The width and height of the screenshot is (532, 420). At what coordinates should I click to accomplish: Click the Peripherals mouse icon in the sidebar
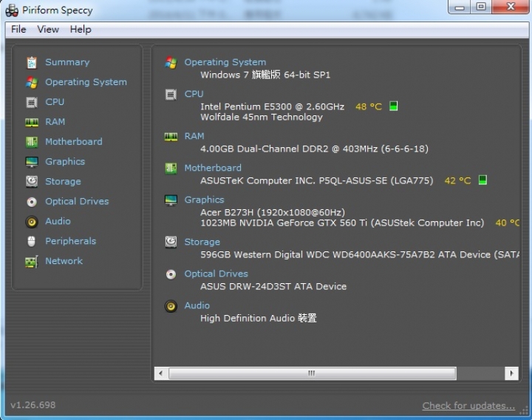tap(32, 241)
